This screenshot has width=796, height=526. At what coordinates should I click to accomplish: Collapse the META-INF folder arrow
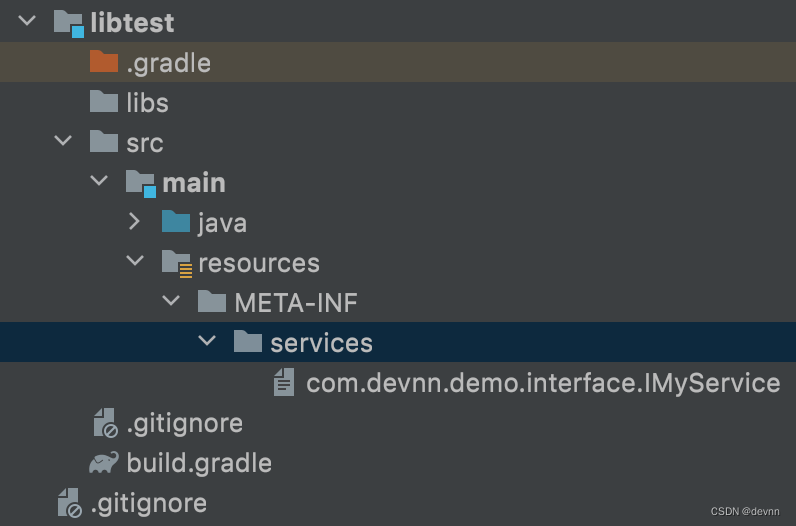pyautogui.click(x=171, y=302)
